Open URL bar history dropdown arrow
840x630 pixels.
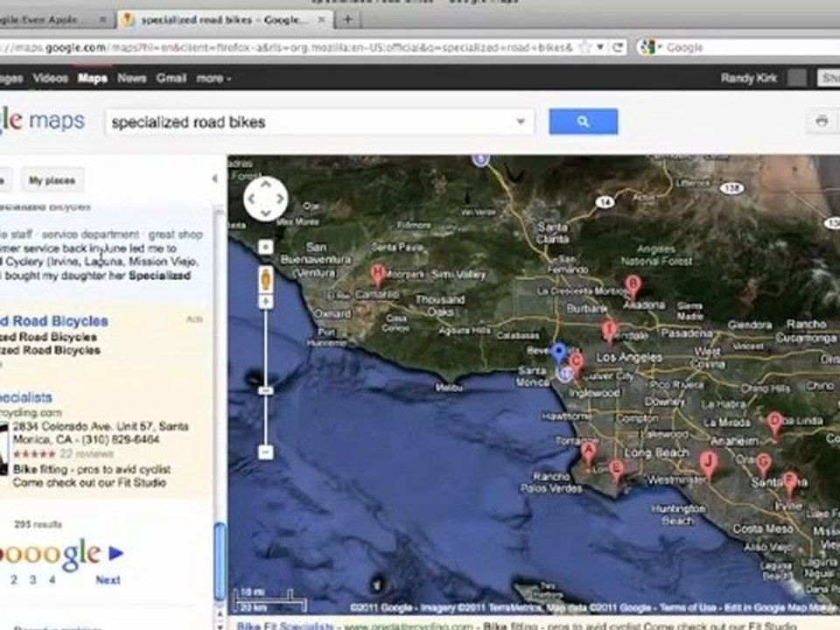(x=600, y=47)
